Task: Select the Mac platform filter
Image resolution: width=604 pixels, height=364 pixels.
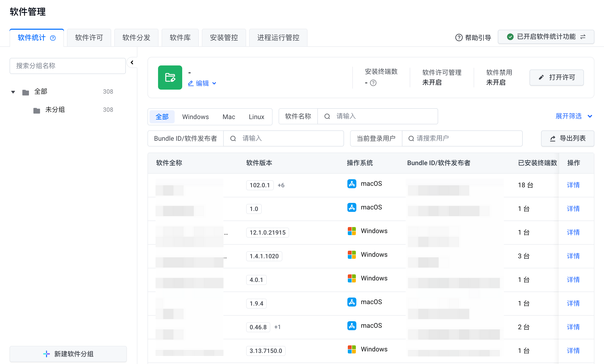Action: [229, 117]
